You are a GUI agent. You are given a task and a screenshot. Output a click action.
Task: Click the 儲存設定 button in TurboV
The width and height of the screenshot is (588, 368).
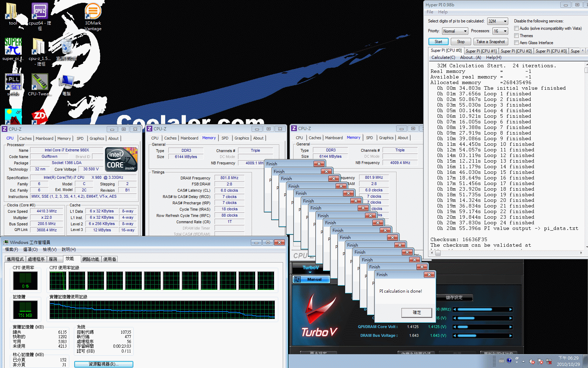pos(454,298)
